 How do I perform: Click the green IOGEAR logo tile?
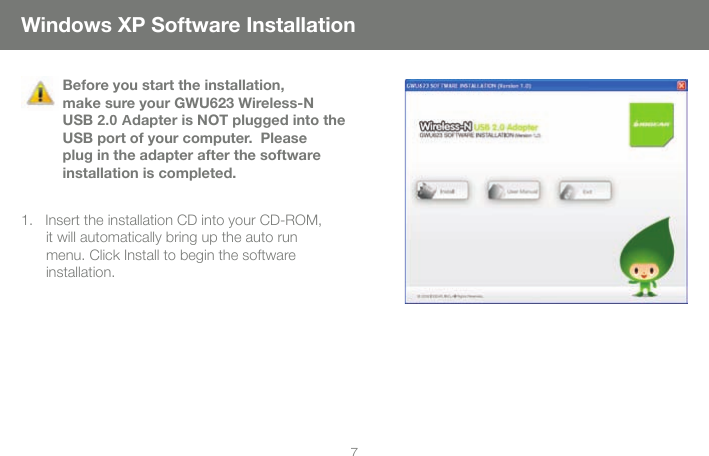652,124
